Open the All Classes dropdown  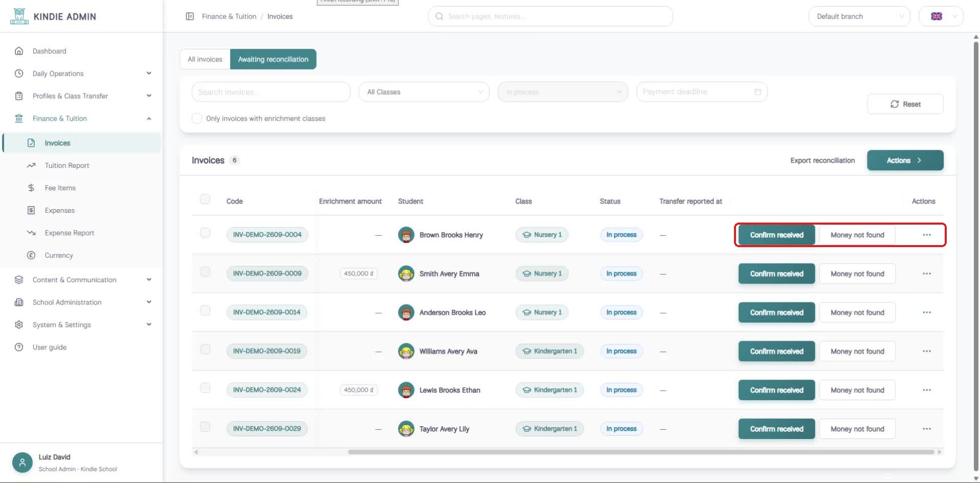(x=424, y=92)
